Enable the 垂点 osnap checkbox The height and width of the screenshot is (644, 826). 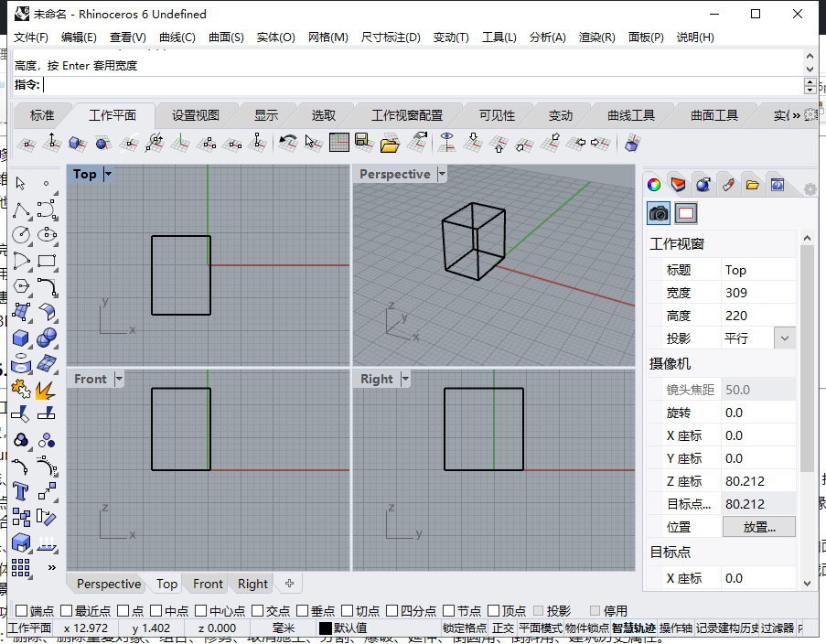303,611
